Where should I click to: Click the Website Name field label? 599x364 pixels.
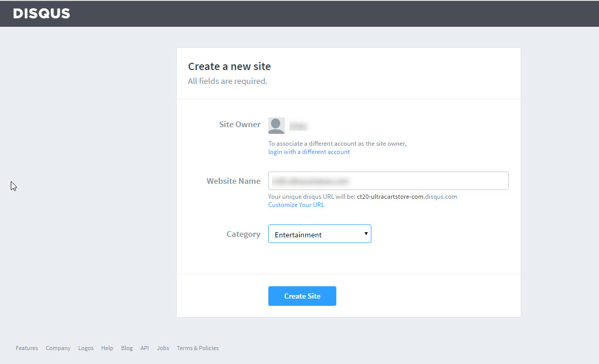(x=233, y=181)
